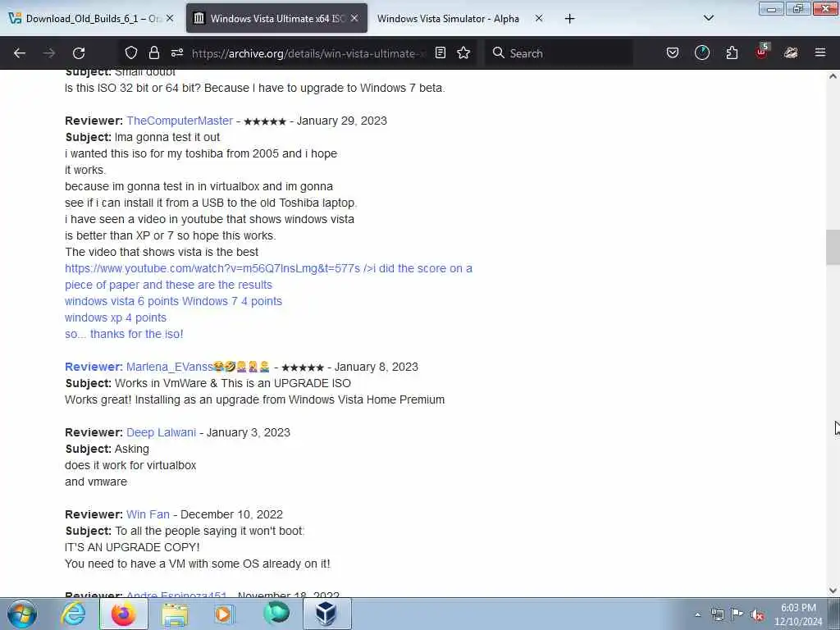The image size is (840, 630).
Task: Close the Windows Vista Ultimate x64 ISO tab
Action: [x=354, y=18]
